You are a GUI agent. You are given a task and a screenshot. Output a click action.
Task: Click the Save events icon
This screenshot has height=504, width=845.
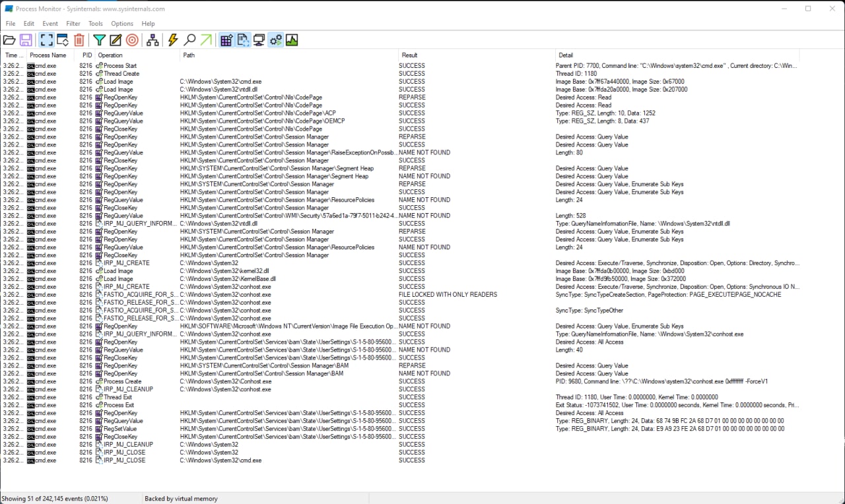coord(26,40)
